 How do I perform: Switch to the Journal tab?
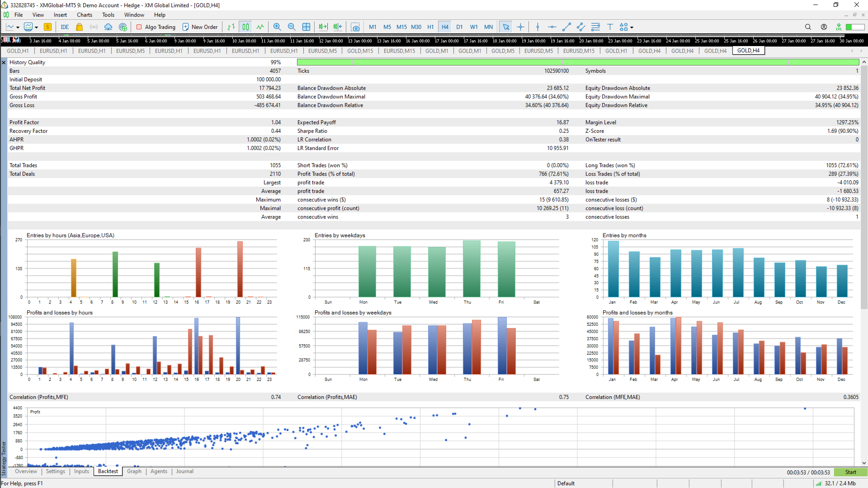click(184, 471)
